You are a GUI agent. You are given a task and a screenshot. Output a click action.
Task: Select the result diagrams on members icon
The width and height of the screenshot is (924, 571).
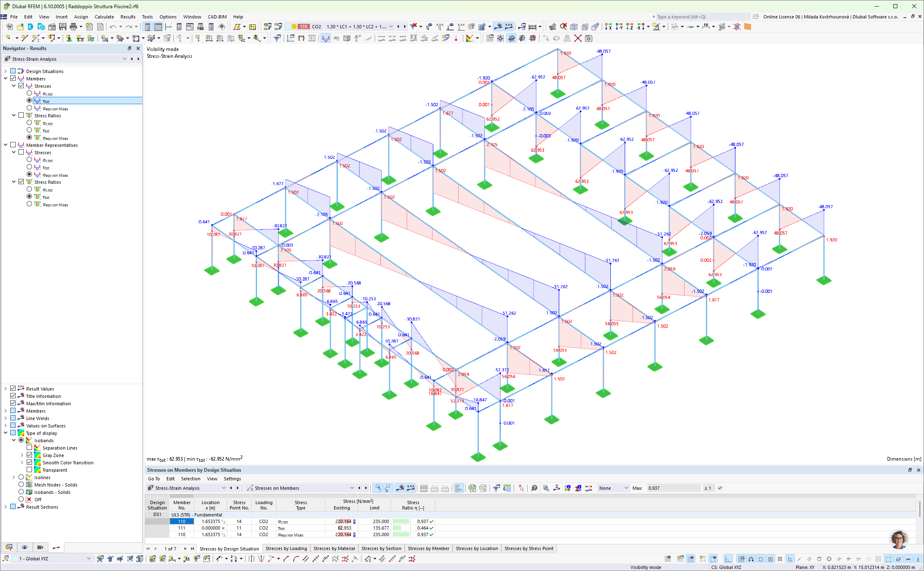(325, 38)
